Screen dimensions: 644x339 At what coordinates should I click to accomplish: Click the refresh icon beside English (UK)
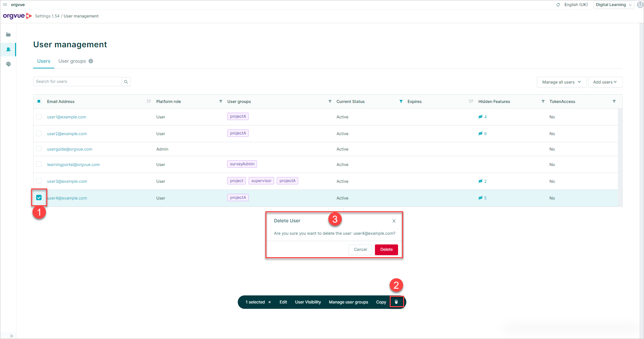[x=558, y=5]
